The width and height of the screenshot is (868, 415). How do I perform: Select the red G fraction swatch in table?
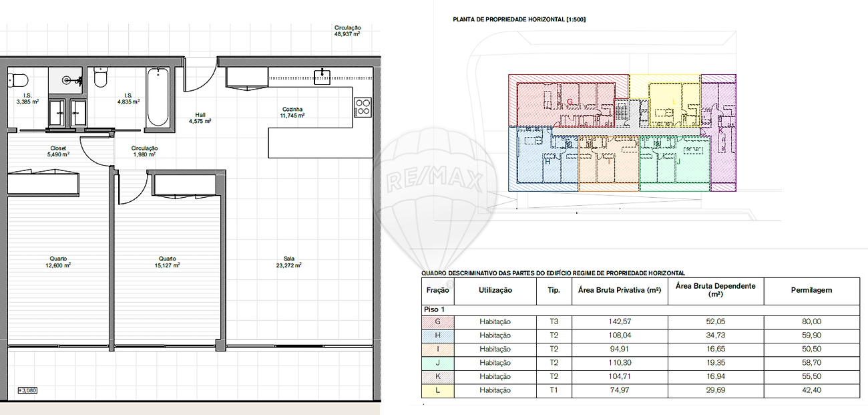(x=438, y=321)
